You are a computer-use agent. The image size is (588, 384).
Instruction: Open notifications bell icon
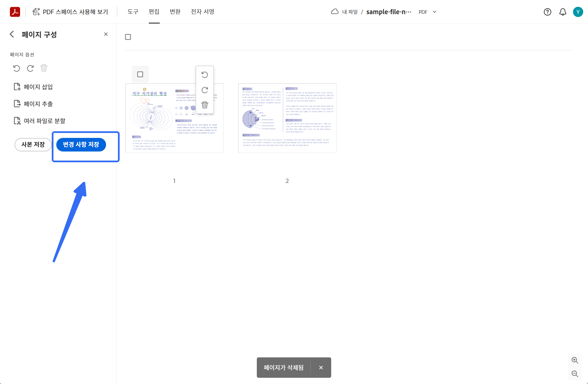[x=563, y=12]
